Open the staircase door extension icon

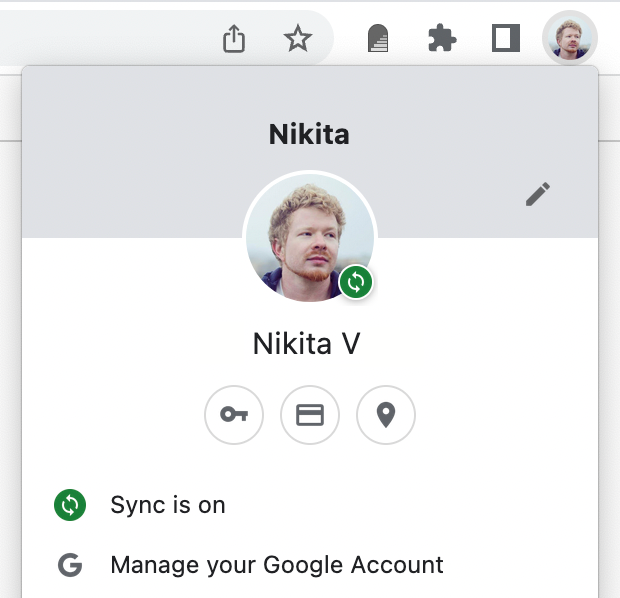point(378,38)
